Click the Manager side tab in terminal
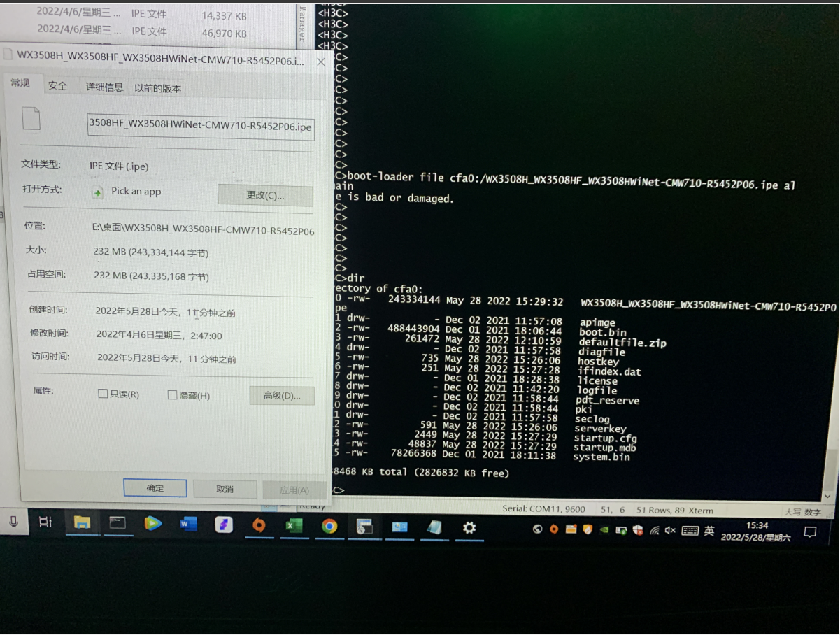840x635 pixels. point(302,24)
